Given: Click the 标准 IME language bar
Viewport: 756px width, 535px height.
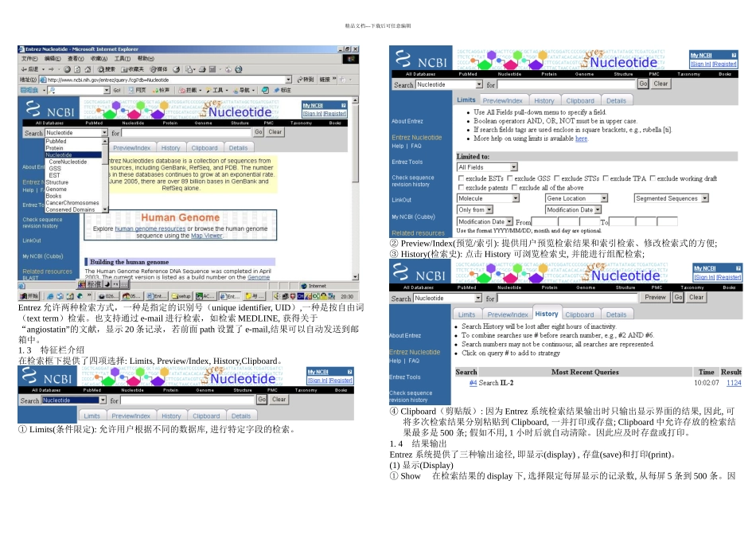Looking at the screenshot, I should coord(103,284).
